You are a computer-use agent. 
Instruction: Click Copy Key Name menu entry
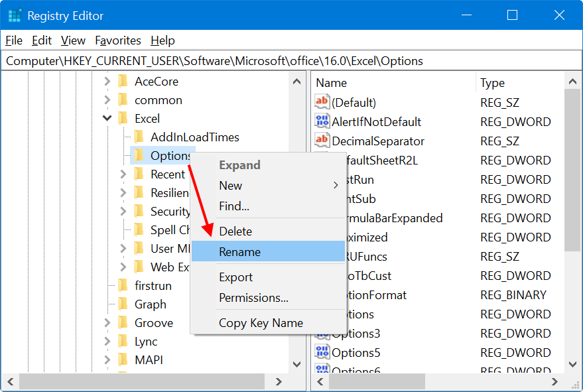coord(261,323)
